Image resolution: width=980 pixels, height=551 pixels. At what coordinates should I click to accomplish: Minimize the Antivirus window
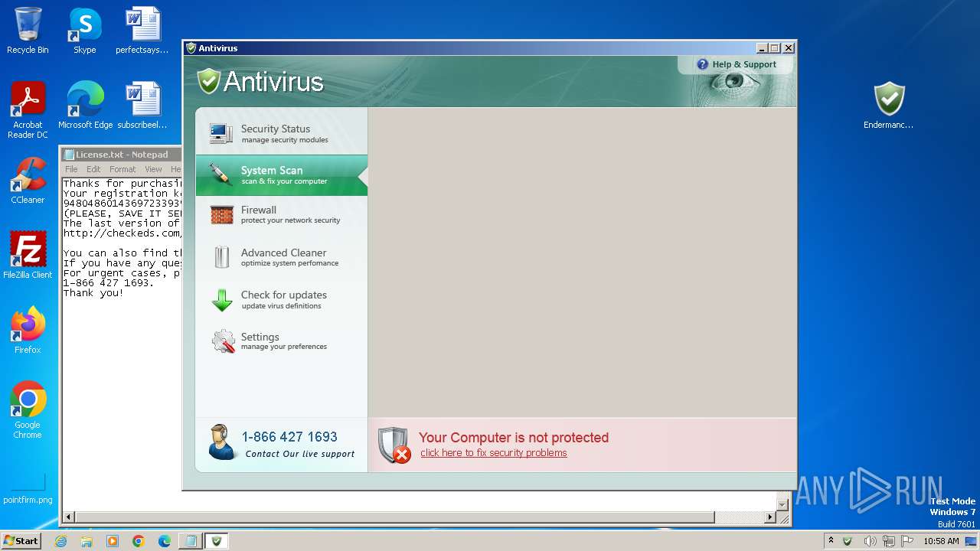761,48
